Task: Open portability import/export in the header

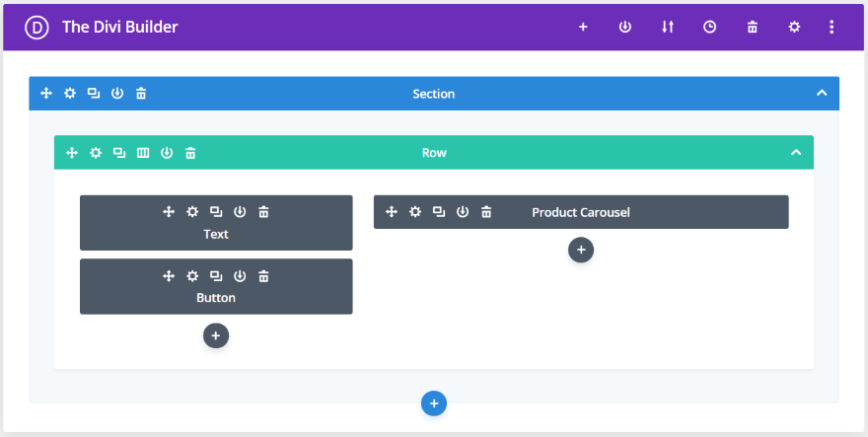Action: point(668,28)
